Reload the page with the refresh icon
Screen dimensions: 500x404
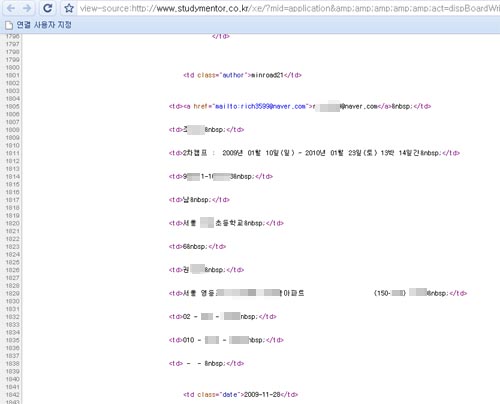(x=48, y=8)
